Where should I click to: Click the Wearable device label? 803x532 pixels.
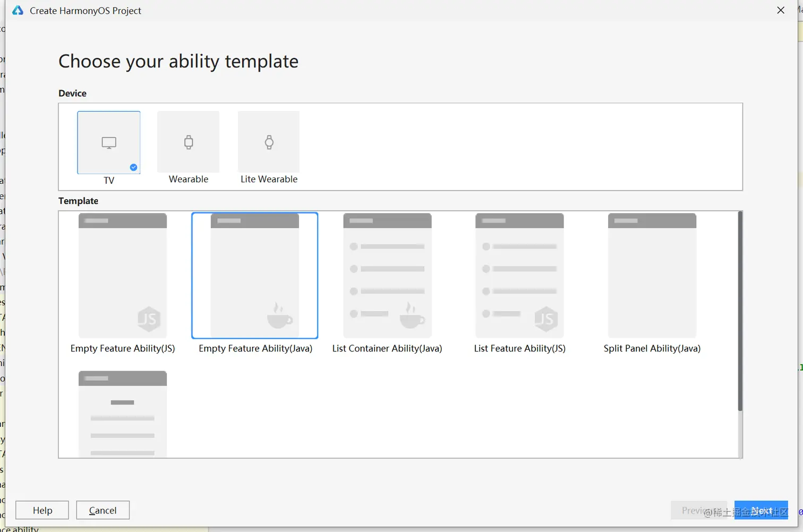pos(189,179)
